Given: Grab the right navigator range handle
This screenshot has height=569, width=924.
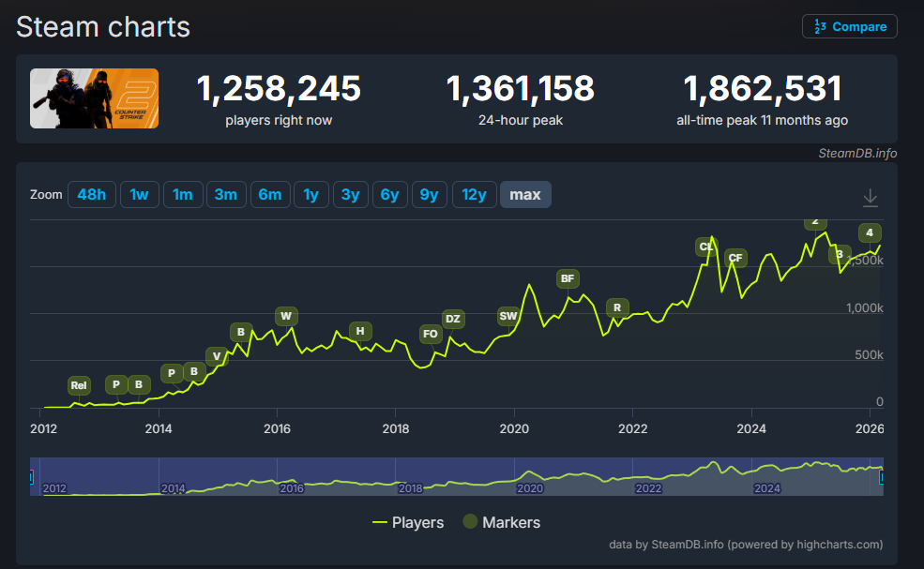Looking at the screenshot, I should click(882, 476).
